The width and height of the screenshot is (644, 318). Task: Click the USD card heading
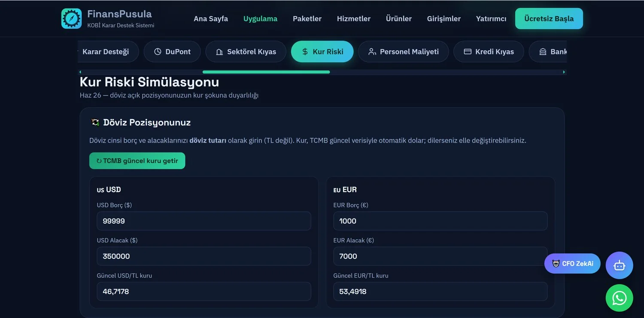[109, 190]
